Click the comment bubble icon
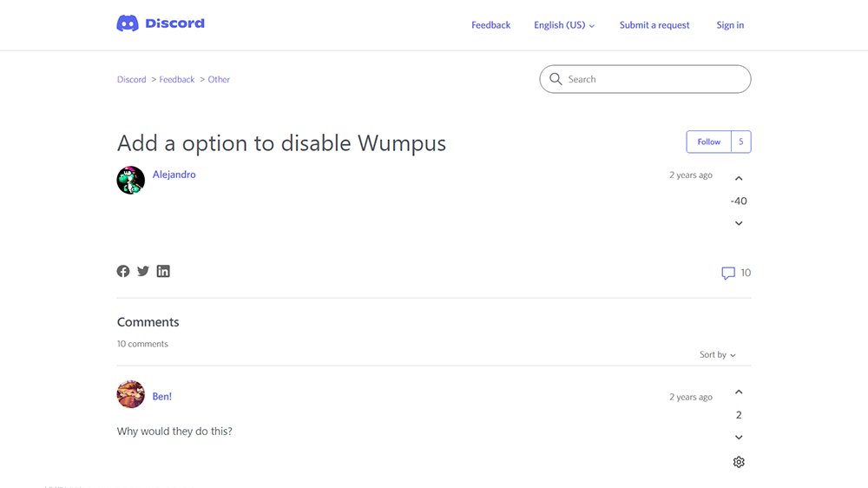 (x=728, y=273)
